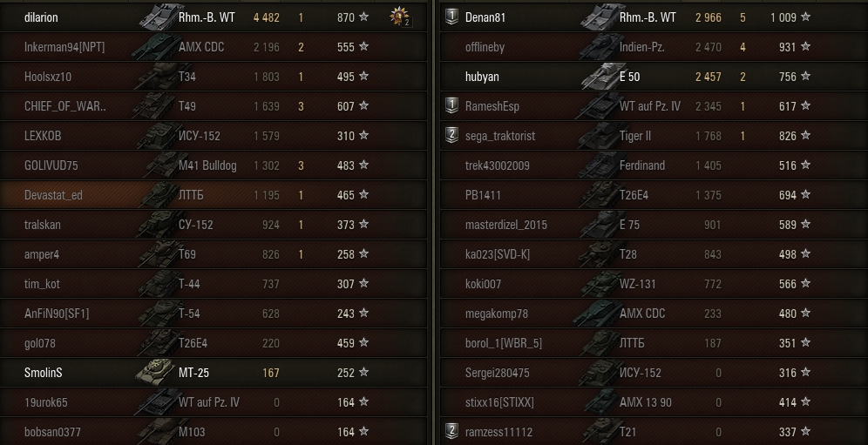Click the star icon next to 19urok65's 164

pyautogui.click(x=363, y=401)
